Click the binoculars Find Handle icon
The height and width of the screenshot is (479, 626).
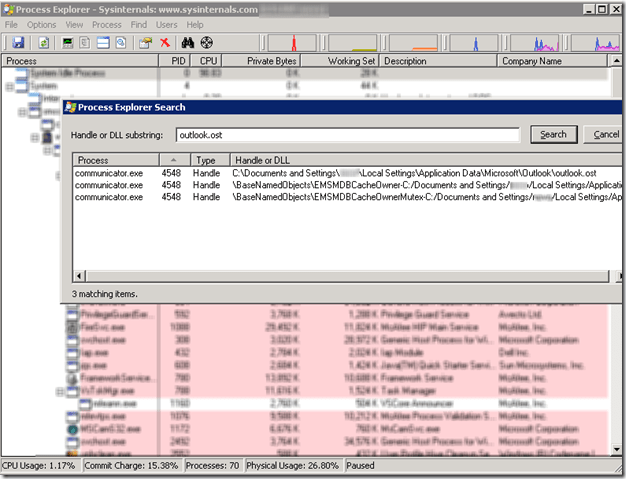coord(187,43)
